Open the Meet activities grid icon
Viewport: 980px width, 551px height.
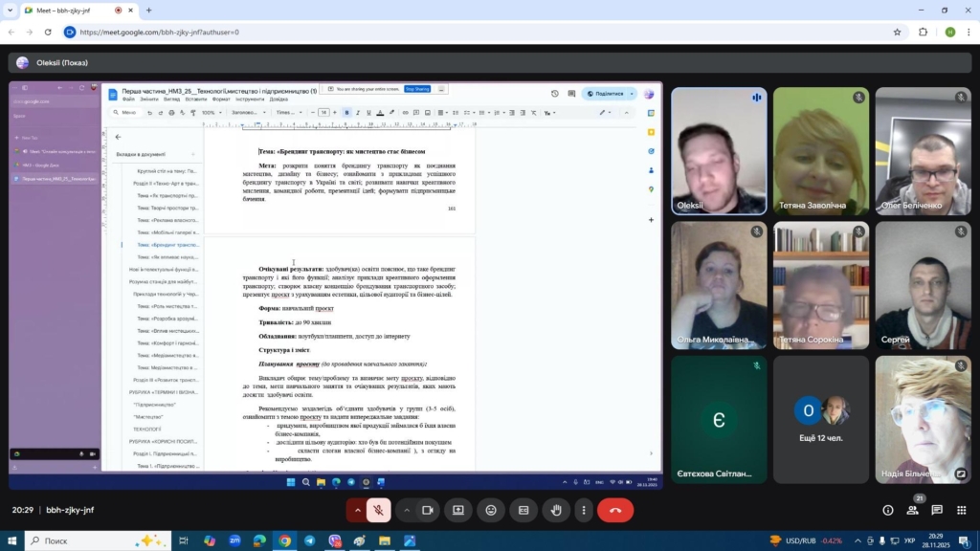[961, 511]
